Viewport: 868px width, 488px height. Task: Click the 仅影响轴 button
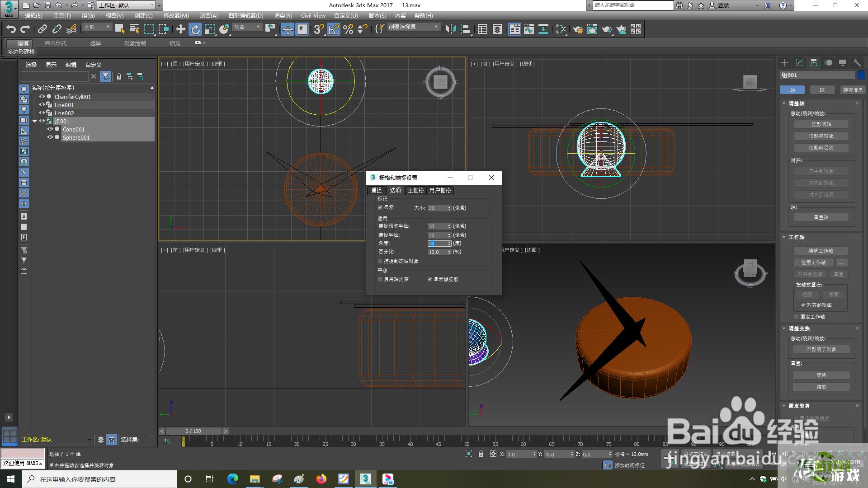pos(821,124)
